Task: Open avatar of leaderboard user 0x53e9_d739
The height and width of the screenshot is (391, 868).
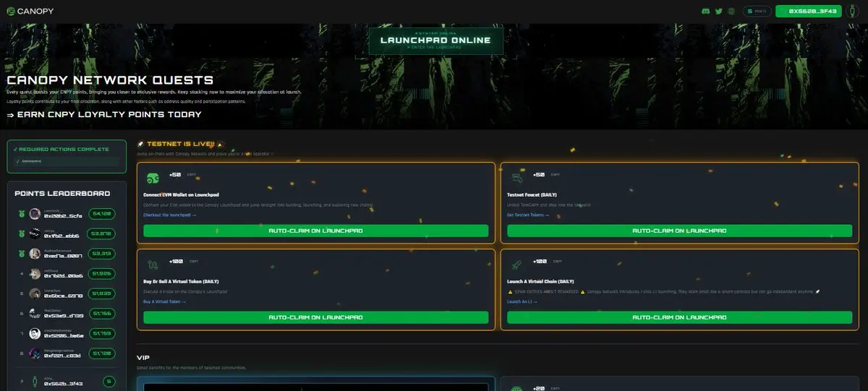Action: click(35, 314)
